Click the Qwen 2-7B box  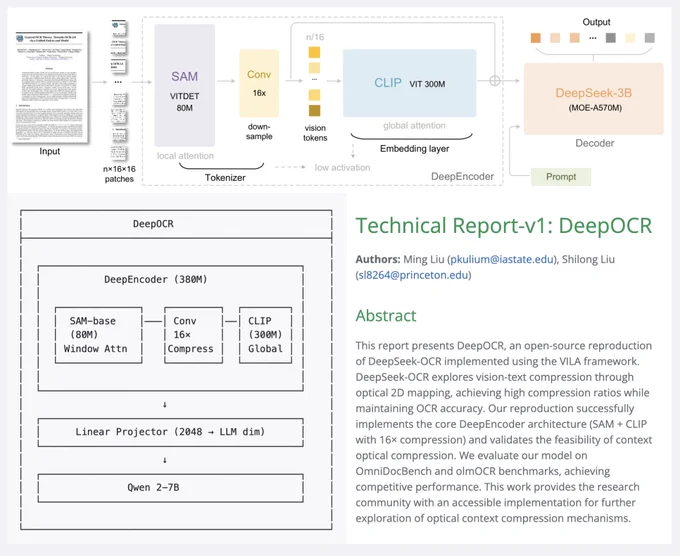[169, 487]
